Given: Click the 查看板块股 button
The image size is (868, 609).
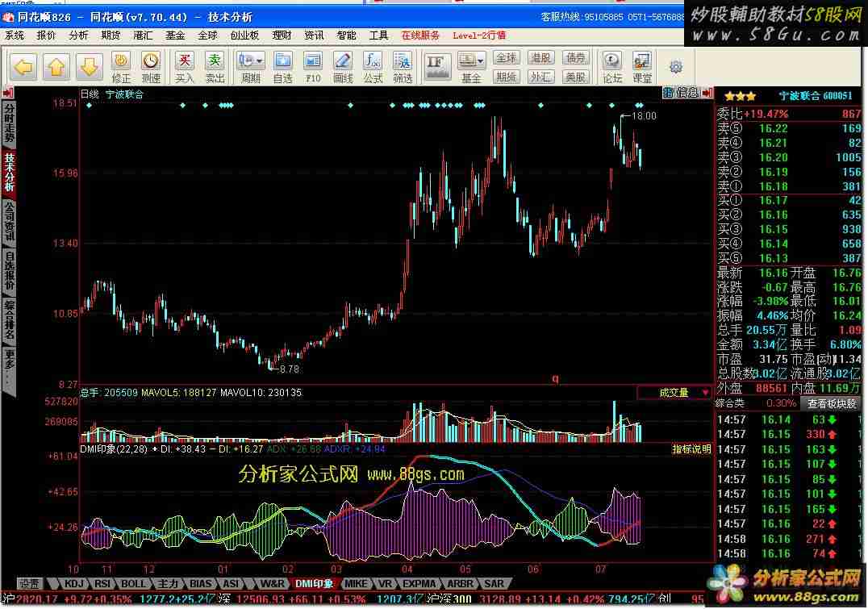Looking at the screenshot, I should coord(832,403).
